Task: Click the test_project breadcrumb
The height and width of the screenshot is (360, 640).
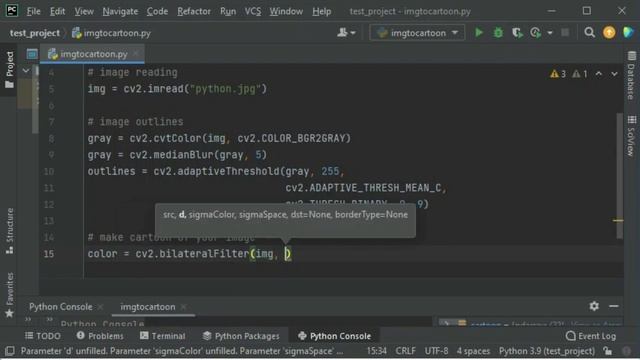Action: pyautogui.click(x=35, y=33)
